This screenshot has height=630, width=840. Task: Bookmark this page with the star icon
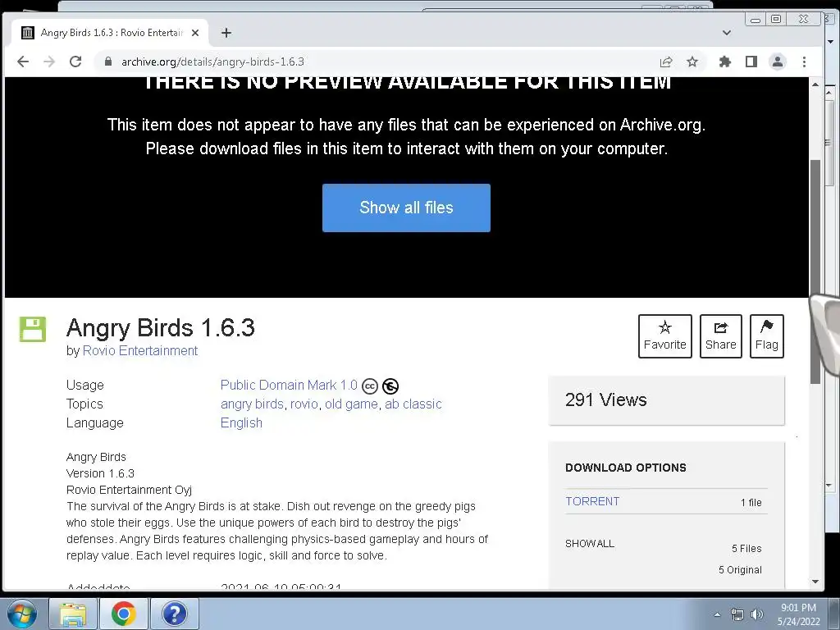tap(692, 62)
